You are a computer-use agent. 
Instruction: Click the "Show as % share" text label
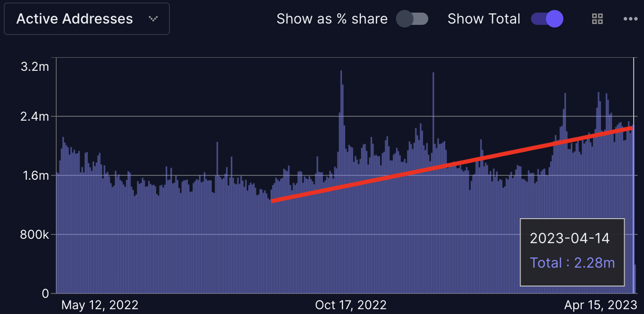pyautogui.click(x=332, y=19)
